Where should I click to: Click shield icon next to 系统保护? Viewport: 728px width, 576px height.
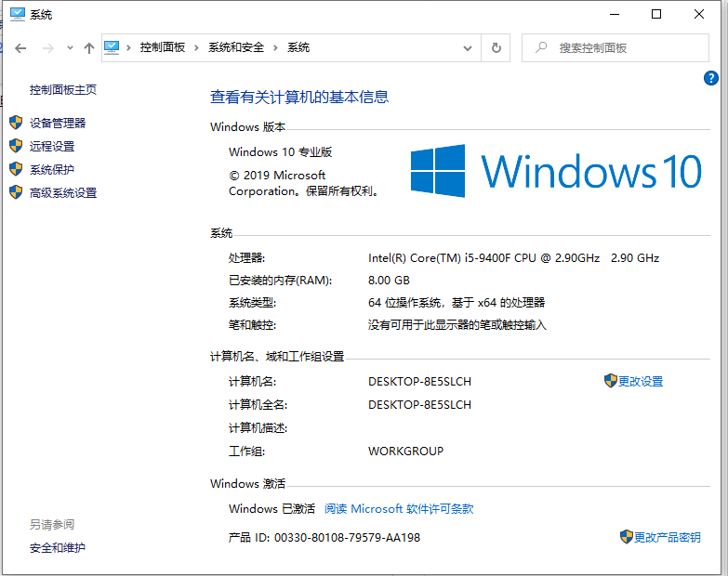(x=16, y=169)
